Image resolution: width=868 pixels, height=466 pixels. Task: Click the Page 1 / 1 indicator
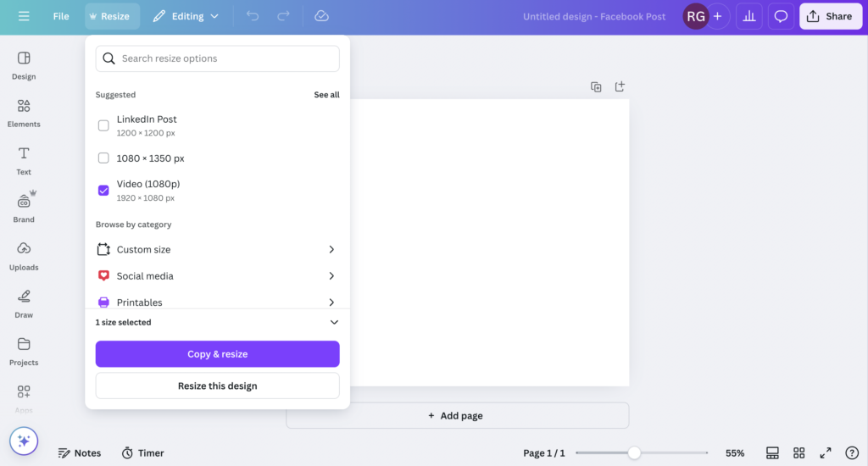point(544,452)
